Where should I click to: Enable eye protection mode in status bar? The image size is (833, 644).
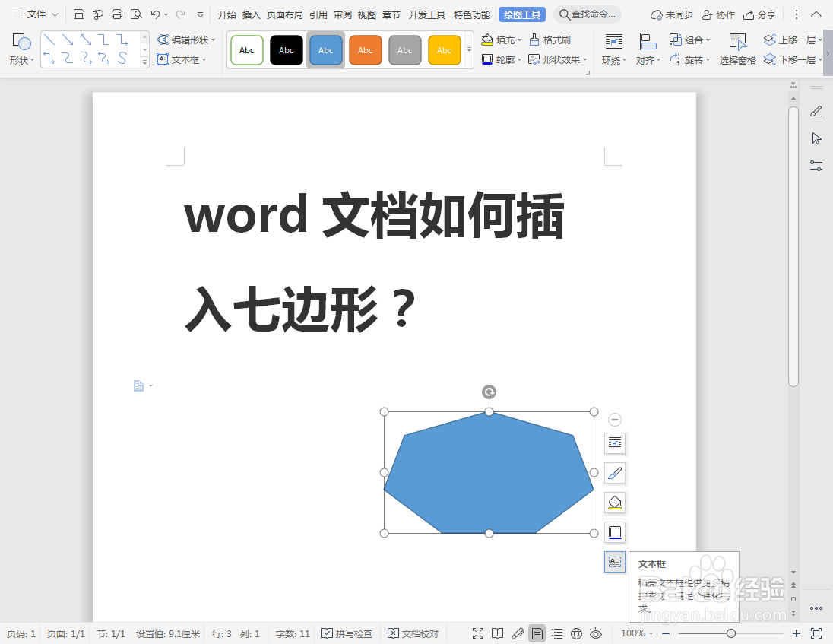tap(597, 633)
